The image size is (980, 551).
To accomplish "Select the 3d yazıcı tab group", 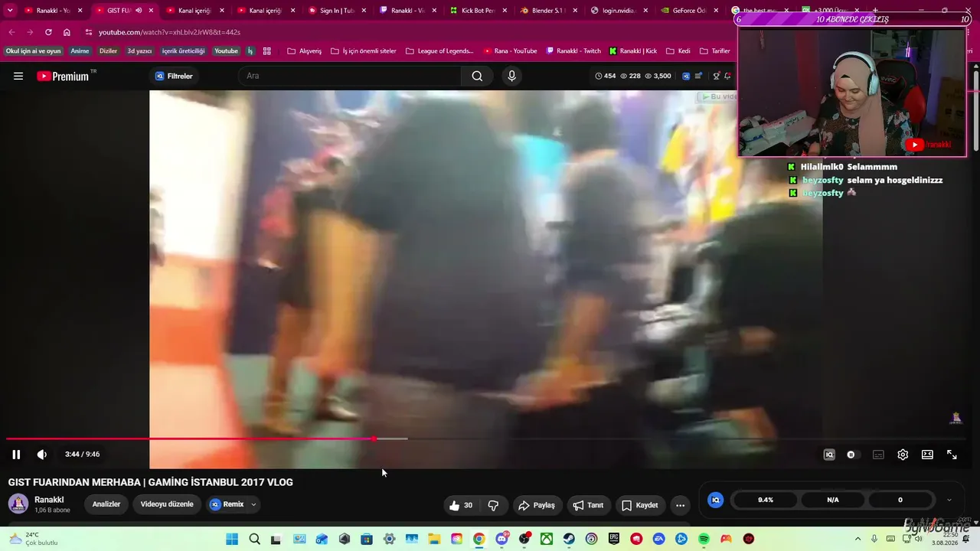I will coord(139,51).
